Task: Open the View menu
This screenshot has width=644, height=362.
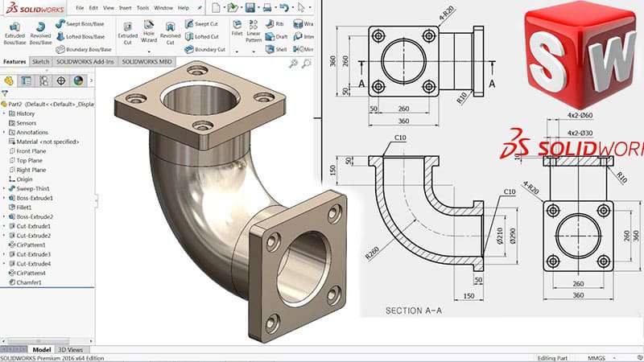Action: click(109, 8)
